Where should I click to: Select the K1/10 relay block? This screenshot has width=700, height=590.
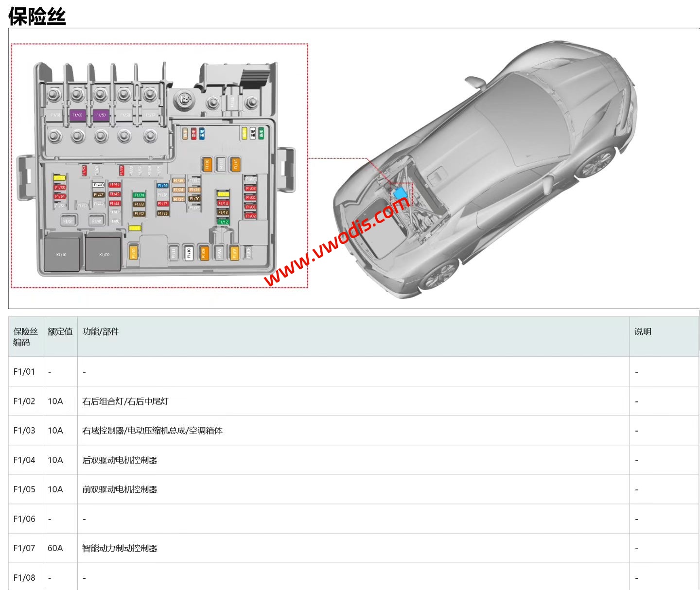tap(62, 254)
